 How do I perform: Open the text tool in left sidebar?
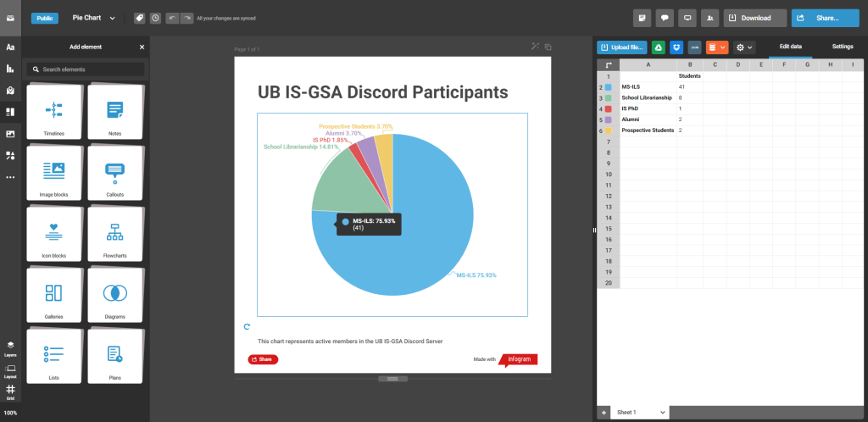click(10, 47)
